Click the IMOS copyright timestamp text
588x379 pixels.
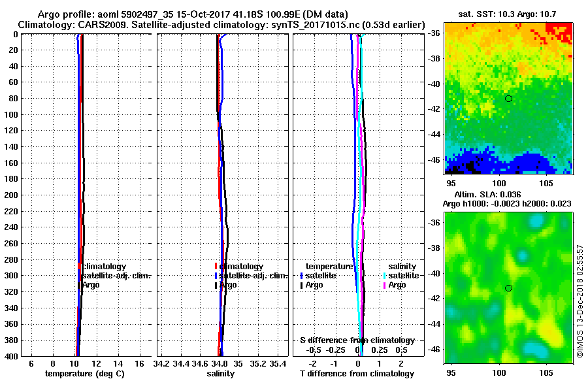coord(580,301)
